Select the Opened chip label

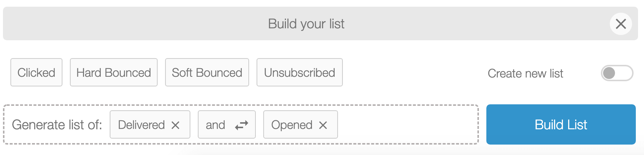pyautogui.click(x=292, y=125)
